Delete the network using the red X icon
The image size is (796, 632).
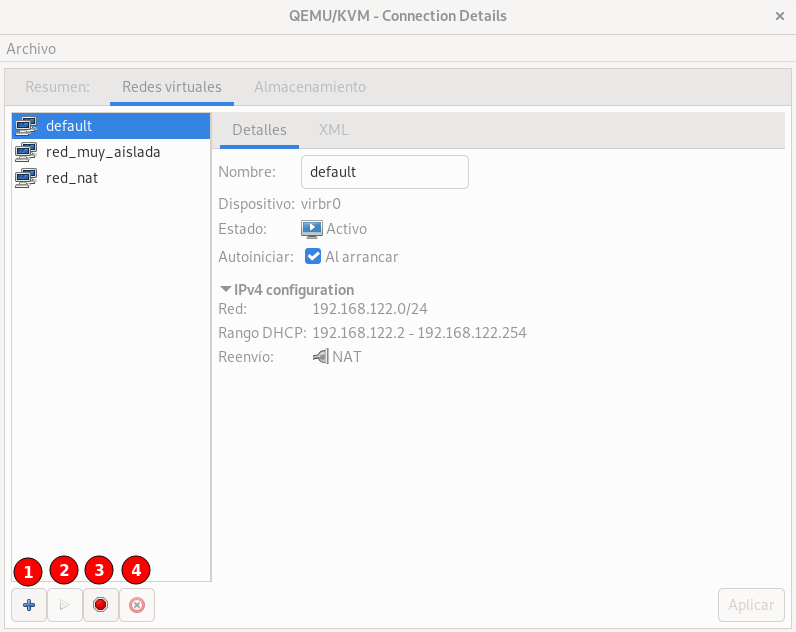137,605
